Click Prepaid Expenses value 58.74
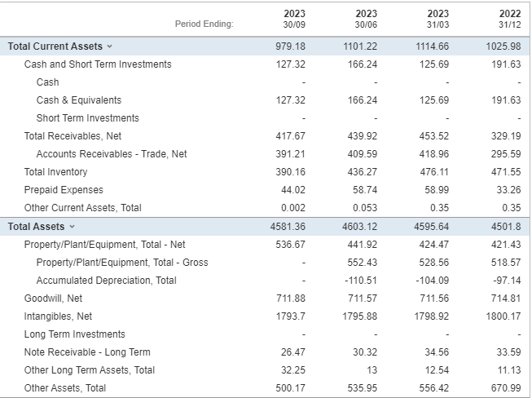The image size is (532, 398). 365,190
